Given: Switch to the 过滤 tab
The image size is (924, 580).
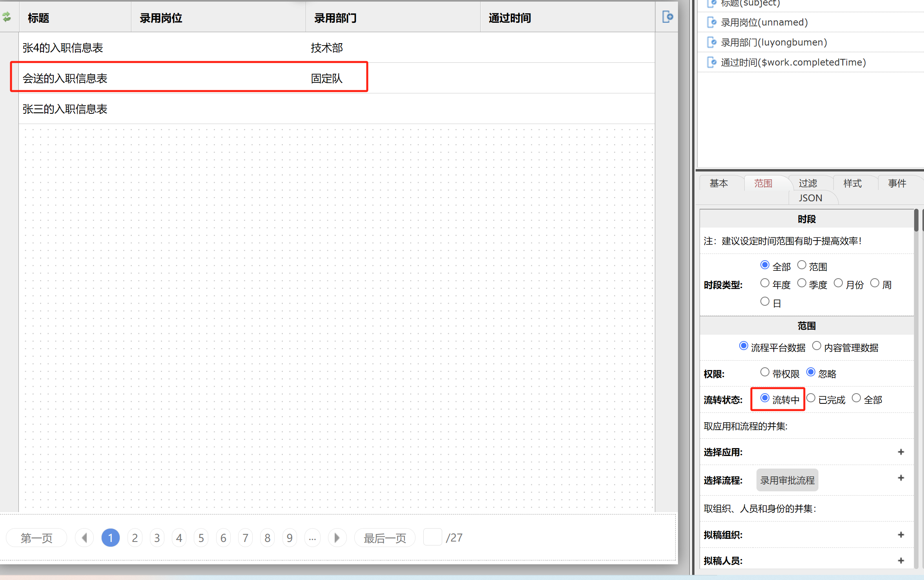Looking at the screenshot, I should pyautogui.click(x=808, y=183).
